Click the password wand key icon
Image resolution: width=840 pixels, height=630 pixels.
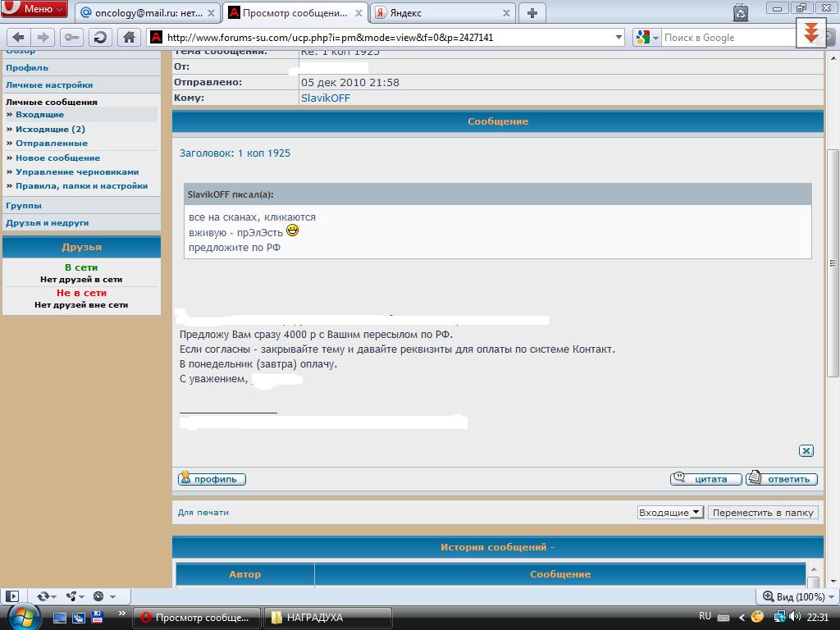(x=72, y=38)
